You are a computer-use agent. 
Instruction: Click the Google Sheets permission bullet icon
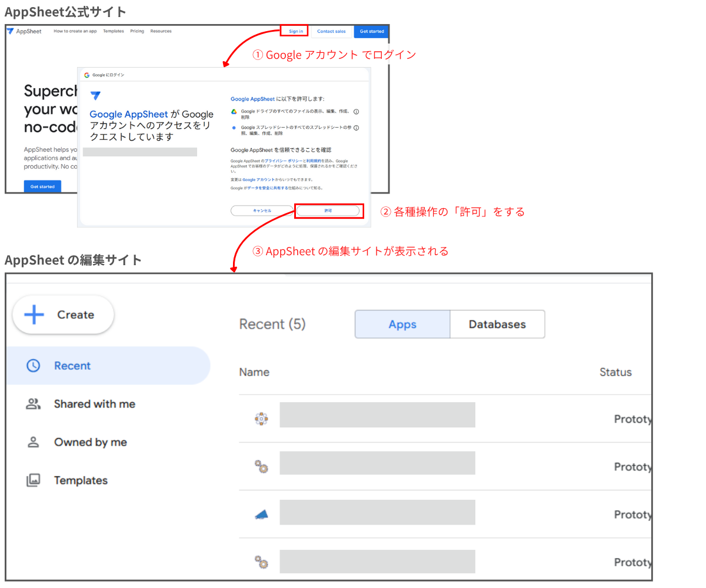pos(234,126)
